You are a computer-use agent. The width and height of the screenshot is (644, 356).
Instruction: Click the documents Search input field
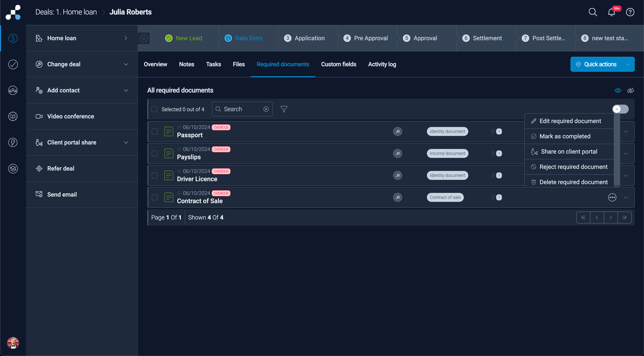242,109
